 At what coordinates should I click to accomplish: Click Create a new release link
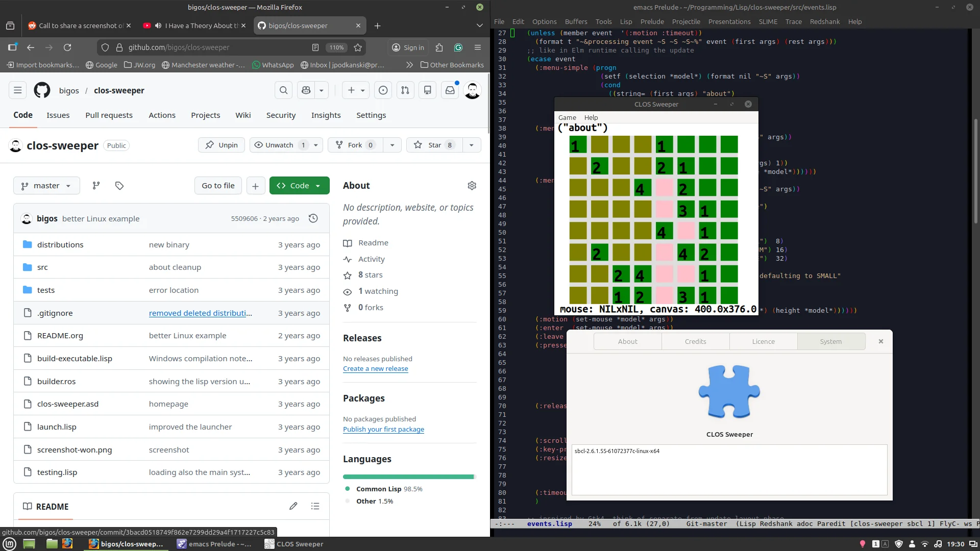(x=375, y=369)
